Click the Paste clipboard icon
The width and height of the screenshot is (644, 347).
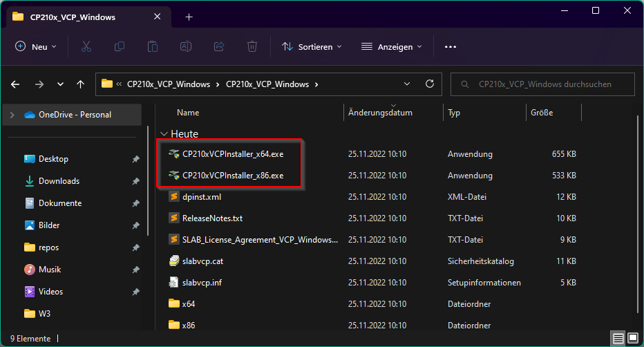(153, 47)
